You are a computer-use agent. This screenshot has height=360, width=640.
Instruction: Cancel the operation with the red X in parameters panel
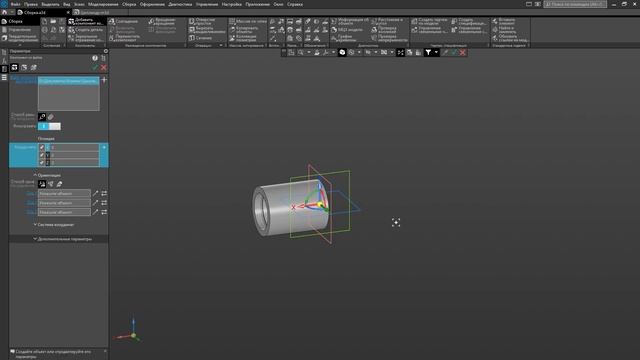pyautogui.click(x=104, y=67)
